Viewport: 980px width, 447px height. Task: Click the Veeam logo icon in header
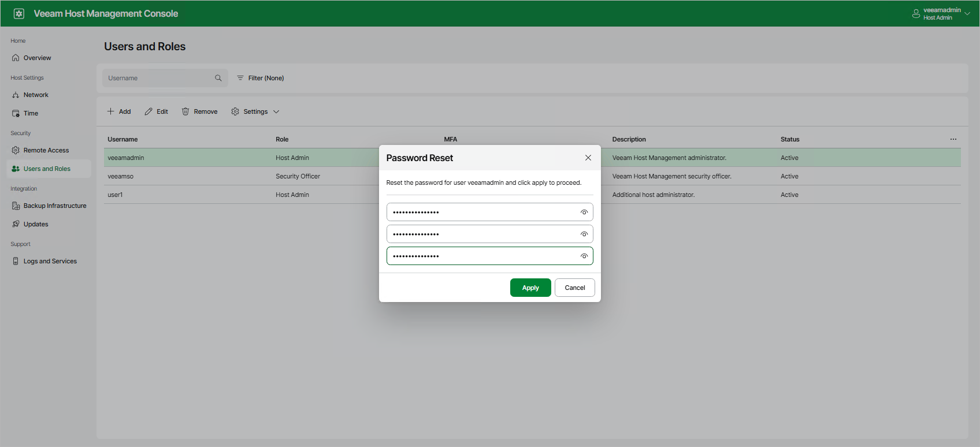[x=19, y=13]
